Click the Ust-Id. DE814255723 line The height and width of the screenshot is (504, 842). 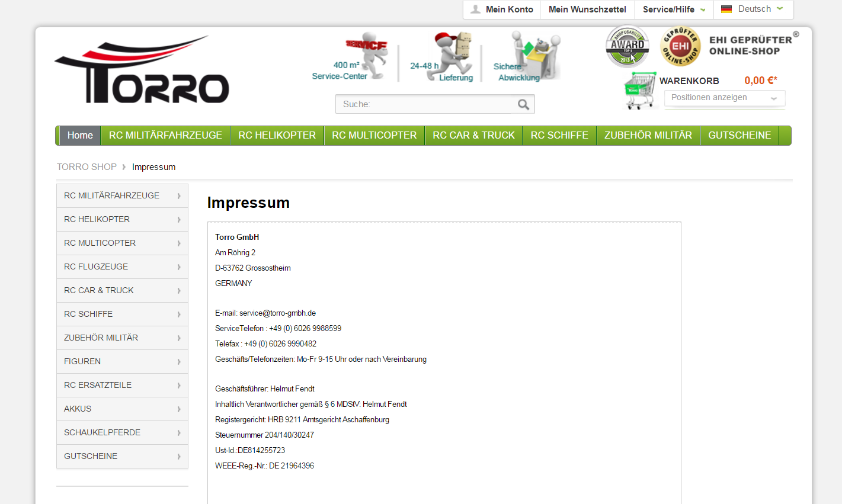point(250,450)
